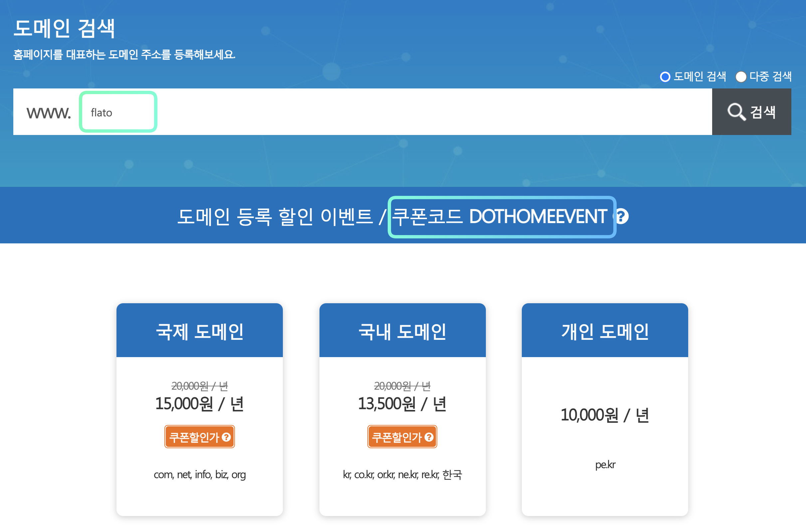Click the 다중 검색 option label
Viewport: 806px width, 532px height.
770,77
